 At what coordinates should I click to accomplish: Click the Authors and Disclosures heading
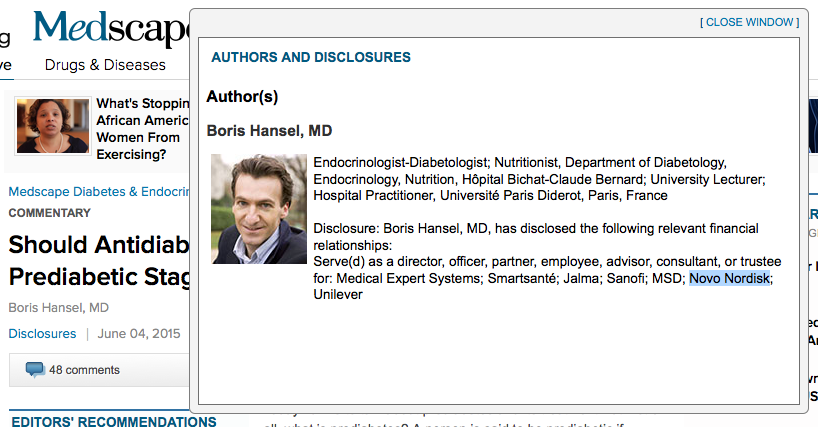pos(310,58)
